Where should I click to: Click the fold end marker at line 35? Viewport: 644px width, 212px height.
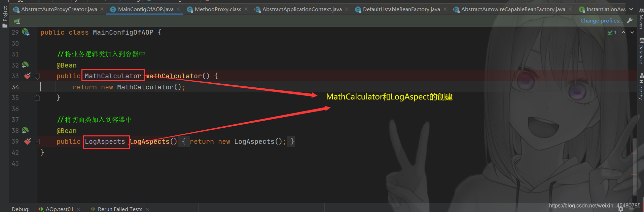37,98
